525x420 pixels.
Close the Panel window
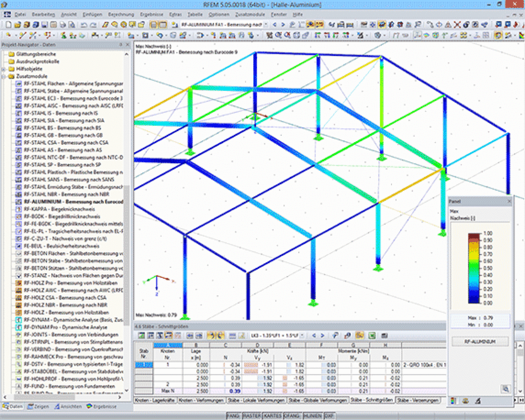509,201
